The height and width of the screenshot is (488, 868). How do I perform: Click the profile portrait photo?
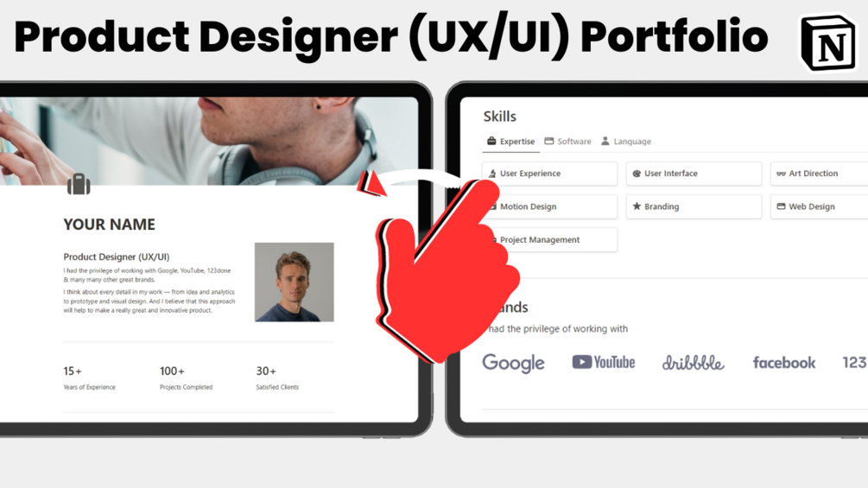(x=294, y=282)
